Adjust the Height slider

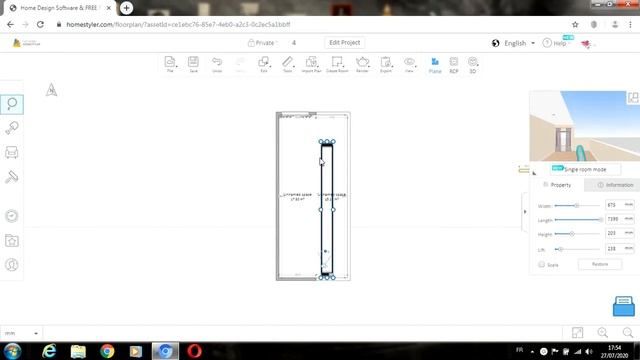pyautogui.click(x=572, y=234)
